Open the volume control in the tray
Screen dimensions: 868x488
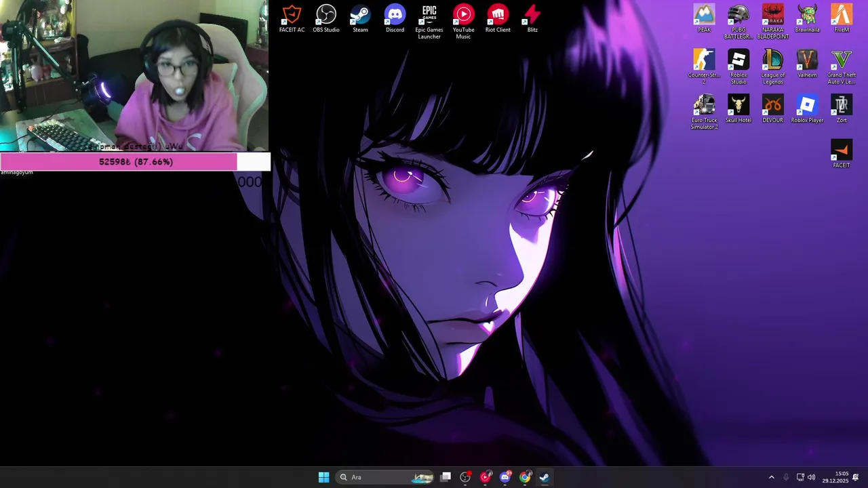812,477
